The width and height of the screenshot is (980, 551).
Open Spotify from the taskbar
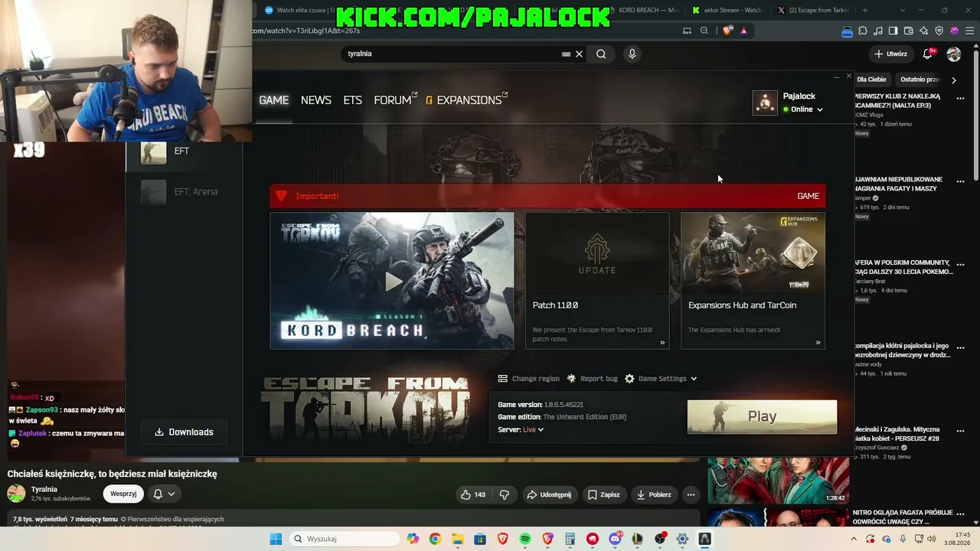point(525,539)
